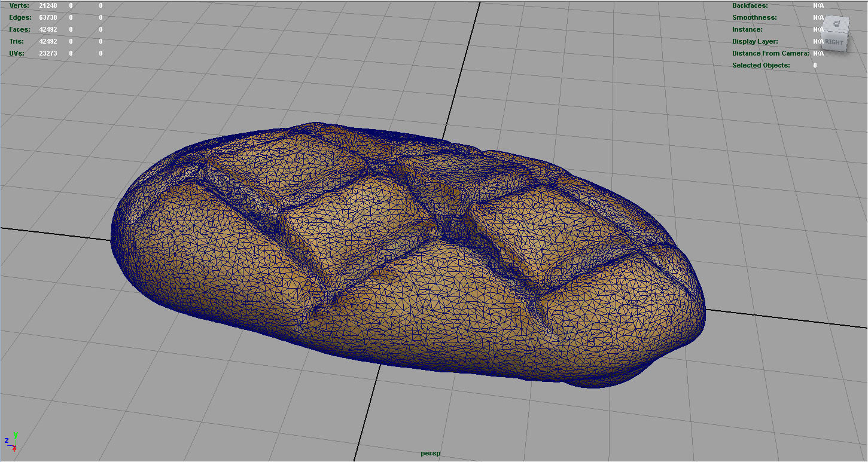
Task: Click the edge count 63738
Action: coord(48,17)
